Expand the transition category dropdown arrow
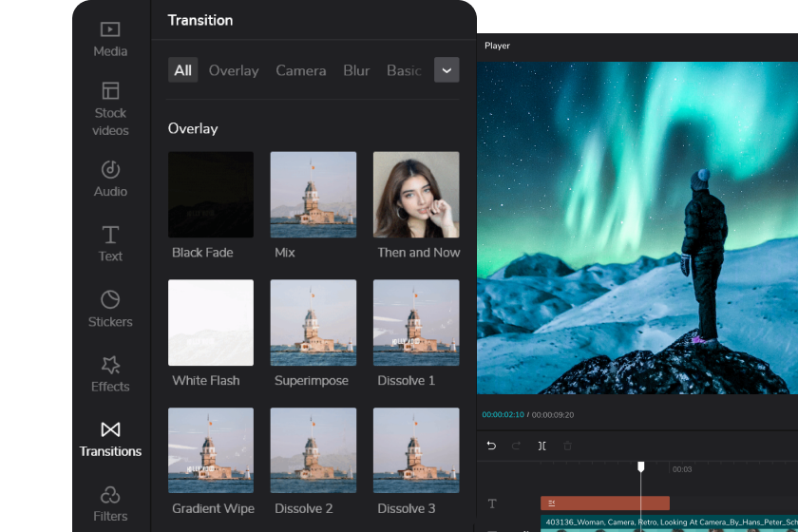Viewport: 798px width, 532px height. pyautogui.click(x=446, y=70)
